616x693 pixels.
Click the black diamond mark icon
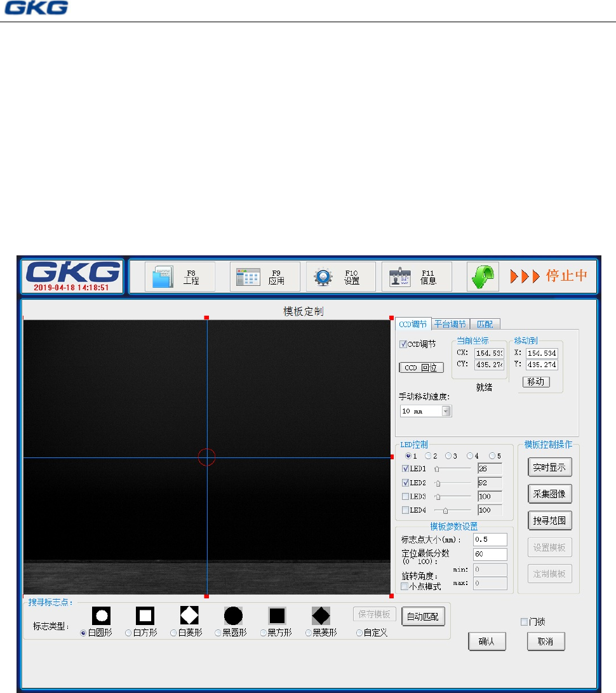[321, 616]
